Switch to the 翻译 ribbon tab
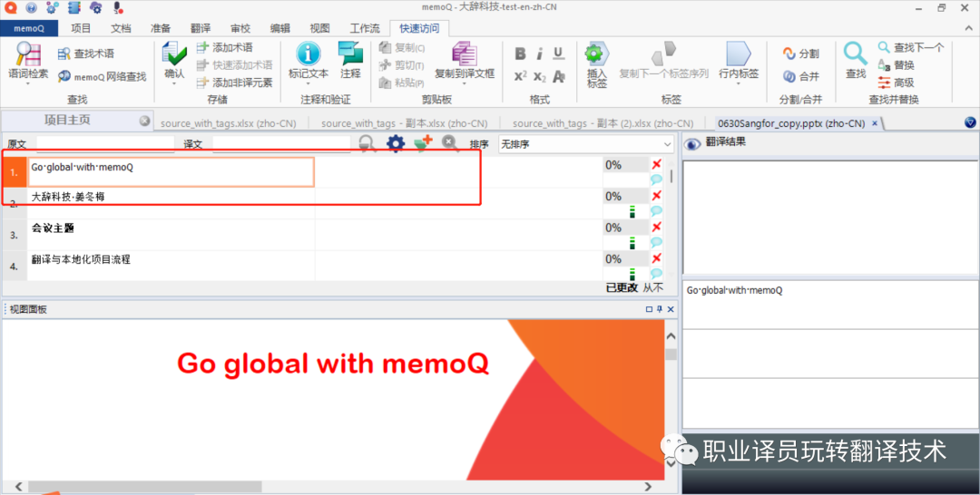The height and width of the screenshot is (495, 980). 201,28
